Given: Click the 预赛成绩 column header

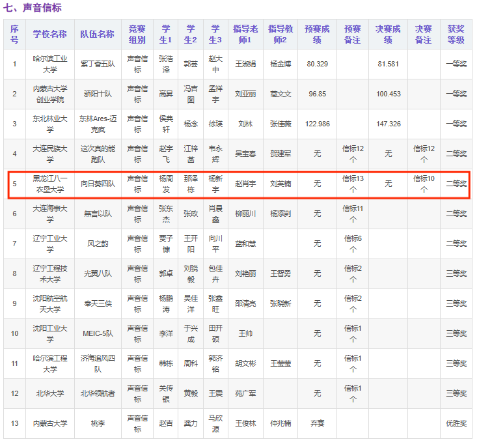Looking at the screenshot, I should [x=317, y=34].
